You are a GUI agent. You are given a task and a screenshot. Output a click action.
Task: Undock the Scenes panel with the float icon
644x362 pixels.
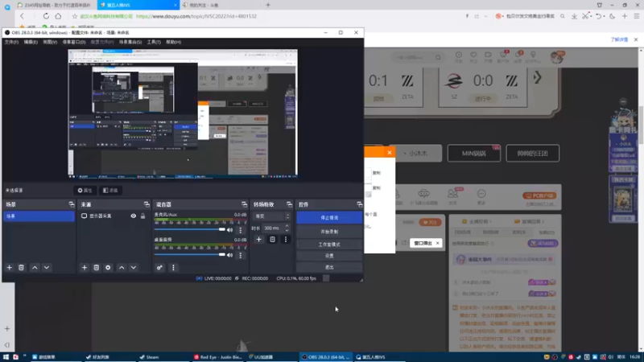pyautogui.click(x=72, y=204)
